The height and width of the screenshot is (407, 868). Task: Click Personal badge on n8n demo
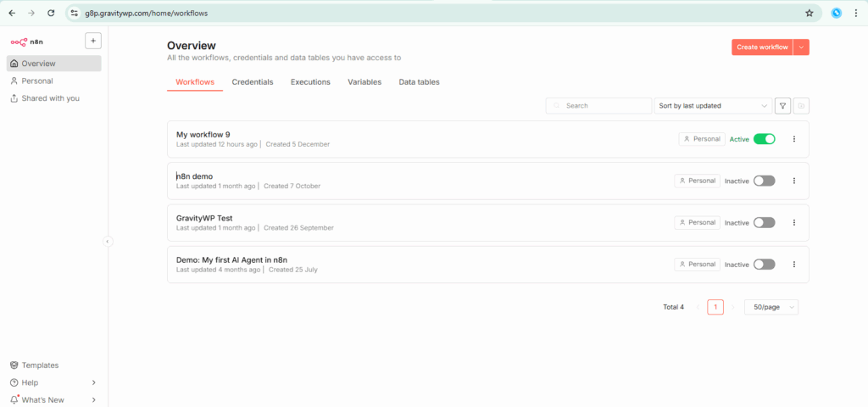[698, 181]
